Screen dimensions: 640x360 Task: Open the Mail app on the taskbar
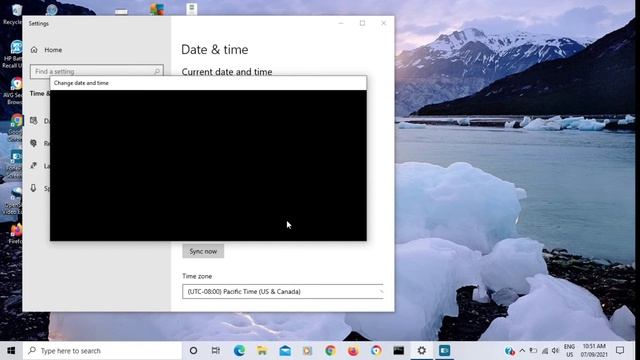click(285, 351)
